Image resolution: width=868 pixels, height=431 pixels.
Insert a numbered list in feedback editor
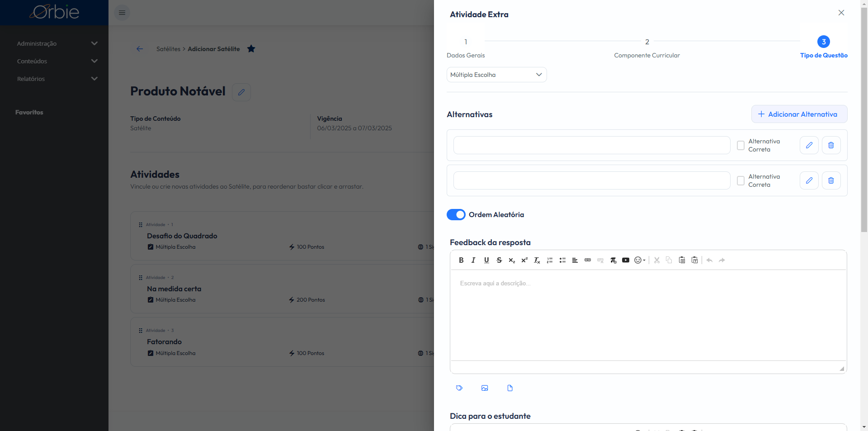550,260
